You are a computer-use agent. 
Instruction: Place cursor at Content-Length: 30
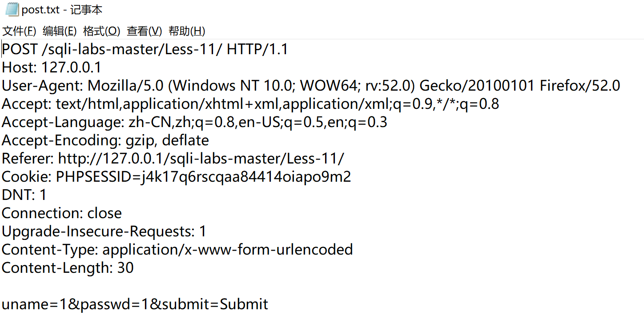point(68,268)
